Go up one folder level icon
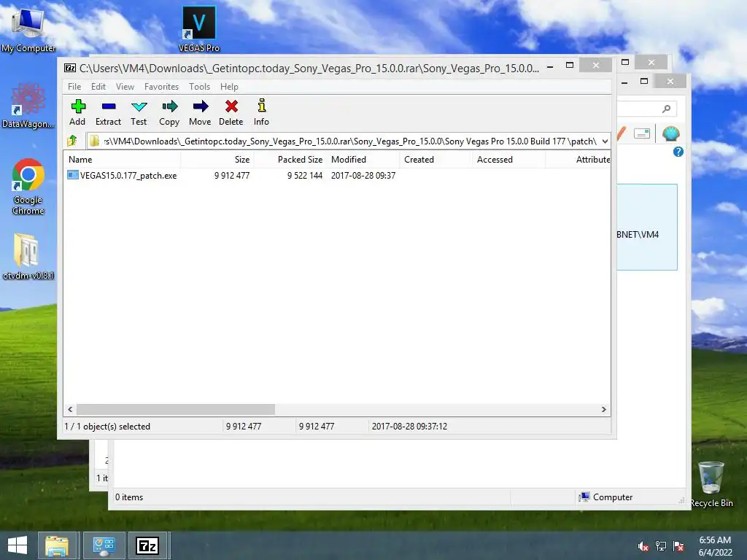This screenshot has height=560, width=747. [72, 141]
